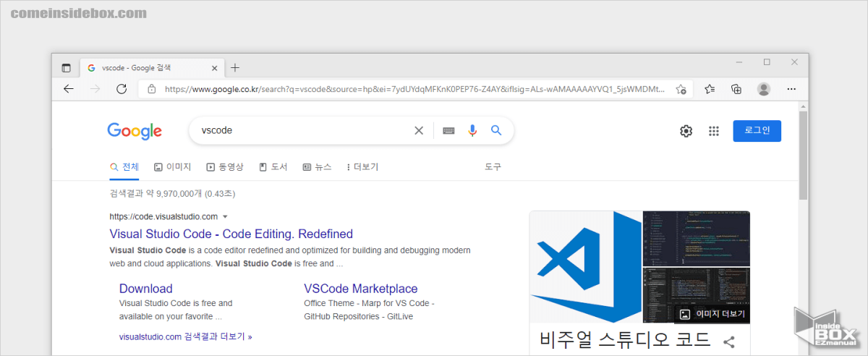Click 이미지 더보기 on the knowledge panel

712,314
